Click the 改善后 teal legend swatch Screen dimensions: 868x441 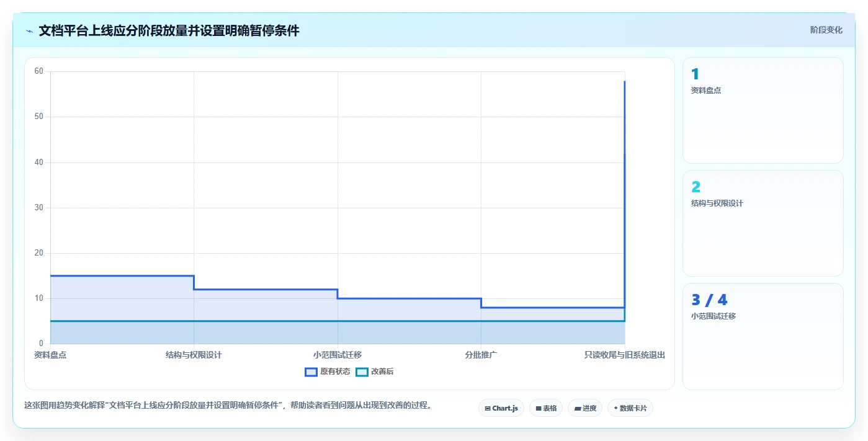coord(362,372)
